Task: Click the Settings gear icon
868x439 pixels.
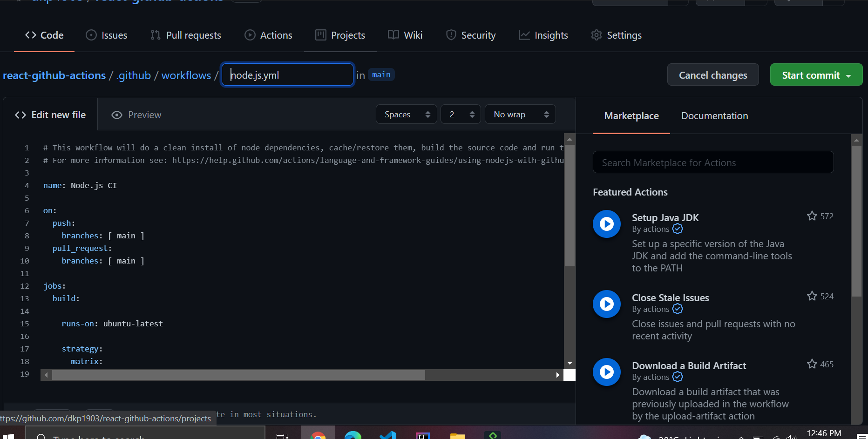Action: 597,35
